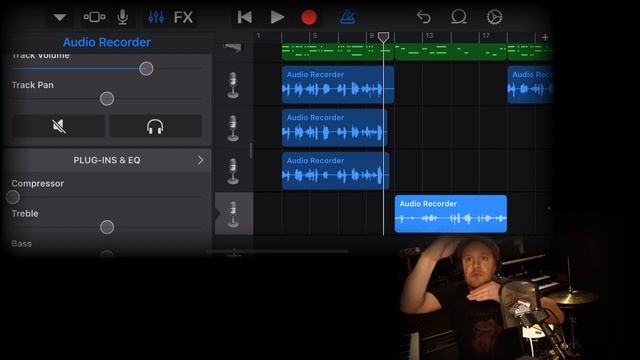The height and width of the screenshot is (360, 640).
Task: Solo the track with headphones button
Action: 155,126
